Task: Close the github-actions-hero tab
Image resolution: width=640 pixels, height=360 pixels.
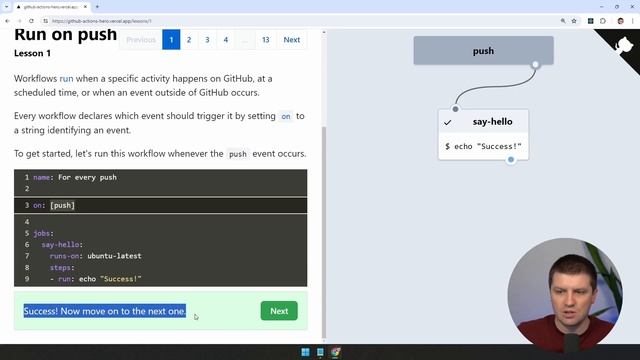Action: (x=85, y=7)
